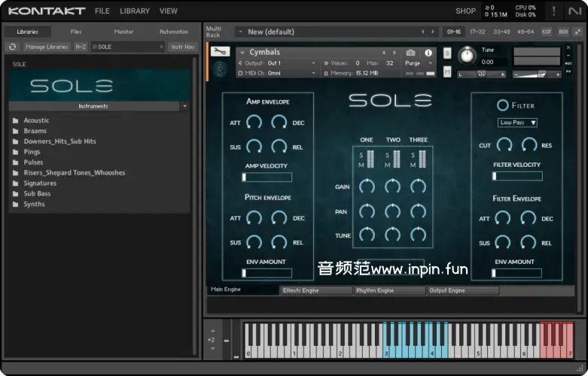Viewport: 588px width, 376px height.
Task: Open the instrument info icon
Action: (428, 53)
